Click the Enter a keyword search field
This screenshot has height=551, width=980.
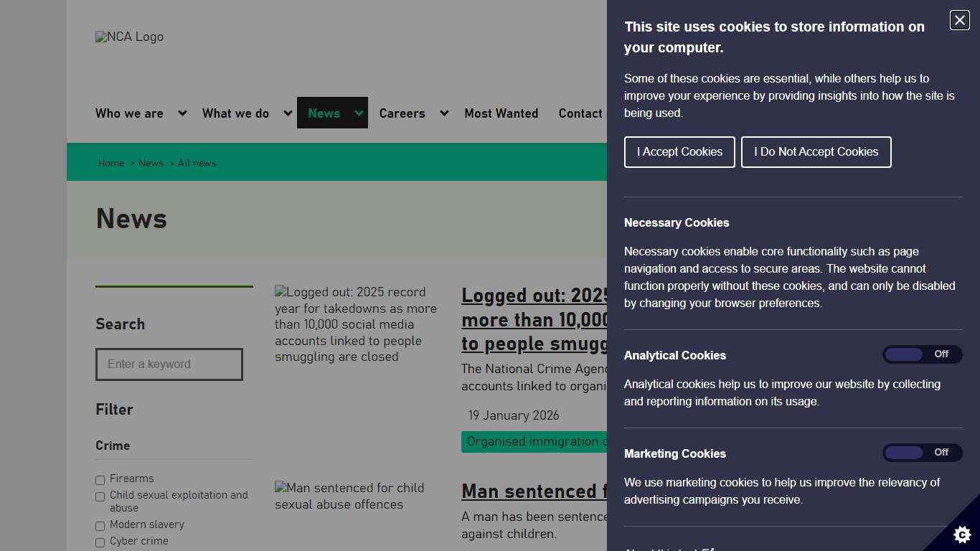pyautogui.click(x=169, y=364)
